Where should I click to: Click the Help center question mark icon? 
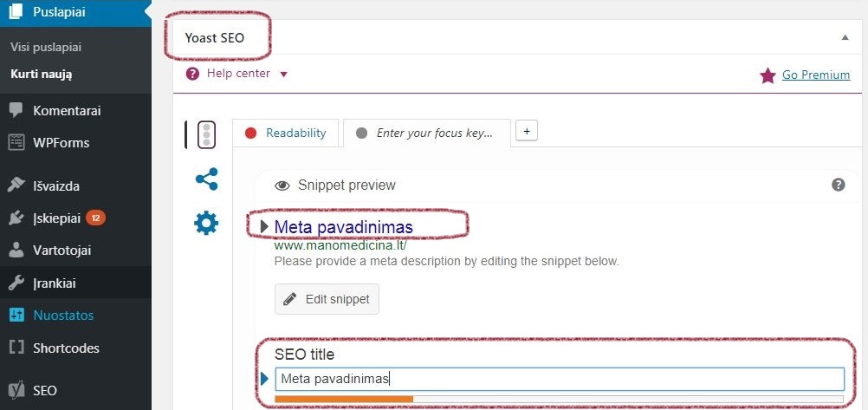click(192, 74)
